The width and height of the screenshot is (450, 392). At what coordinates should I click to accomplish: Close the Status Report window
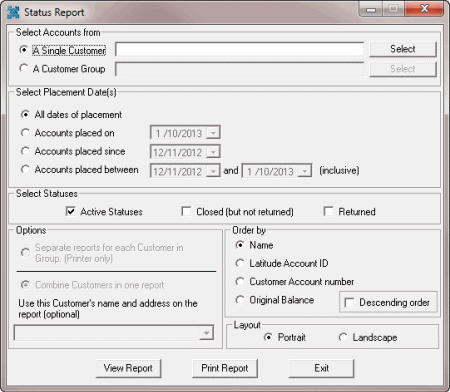click(x=424, y=9)
